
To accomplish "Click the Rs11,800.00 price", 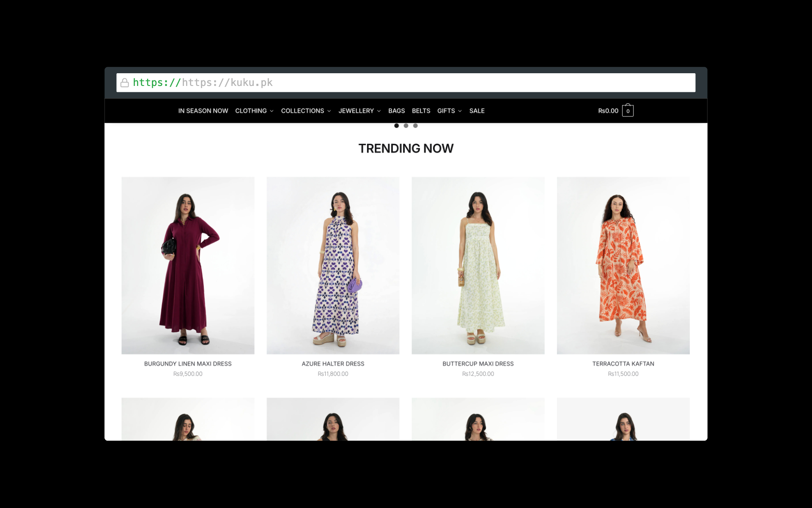I will (333, 374).
